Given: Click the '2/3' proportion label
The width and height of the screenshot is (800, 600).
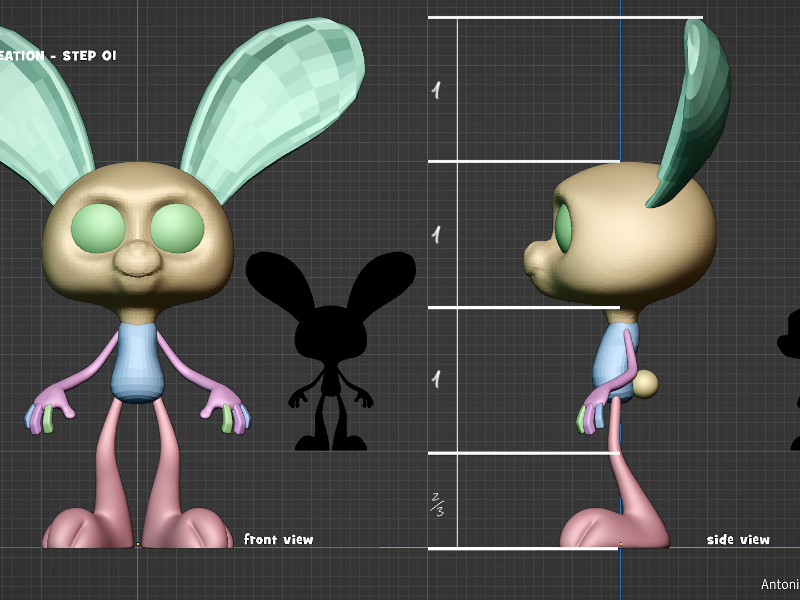Looking at the screenshot, I should 437,504.
